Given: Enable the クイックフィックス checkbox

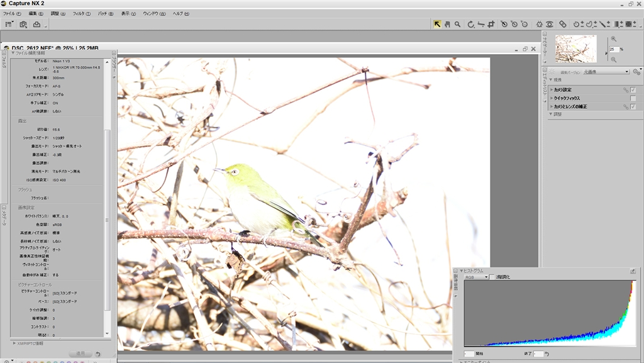Looking at the screenshot, I should [x=633, y=98].
